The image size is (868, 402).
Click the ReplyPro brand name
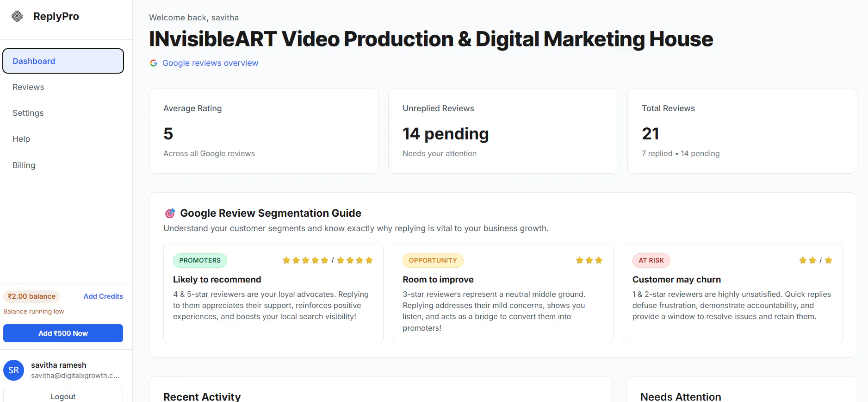[x=56, y=16]
